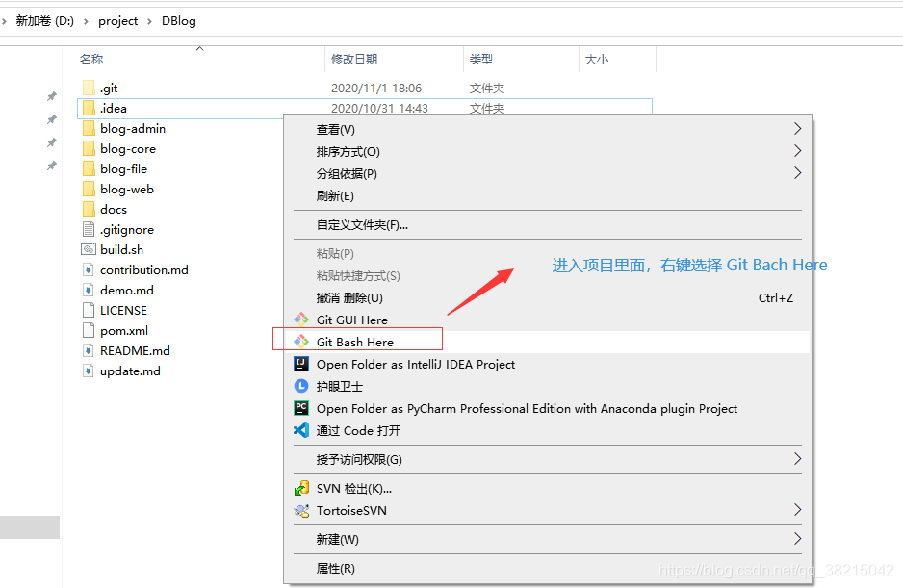The width and height of the screenshot is (903, 588).
Task: Click the TortoiseSVN icon
Action: click(301, 510)
